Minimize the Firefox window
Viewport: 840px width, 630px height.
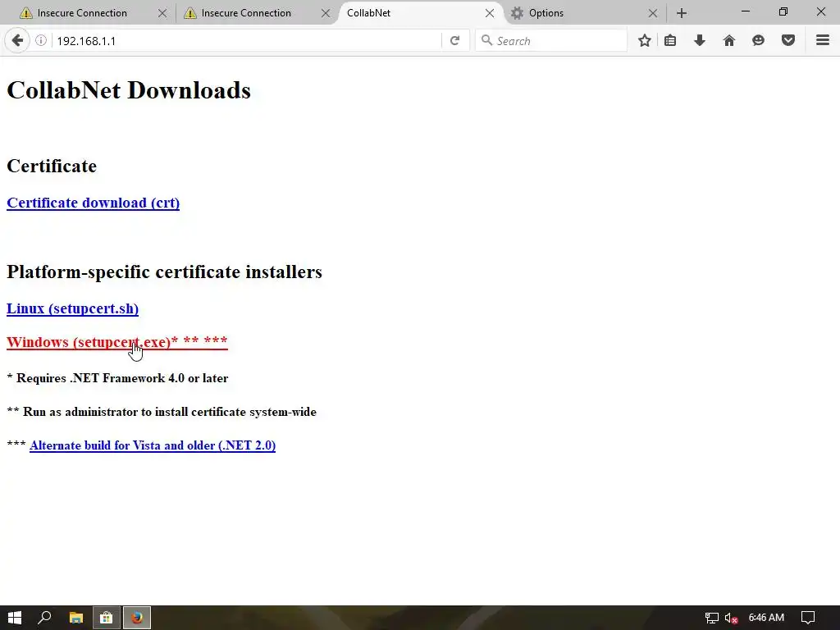(745, 11)
